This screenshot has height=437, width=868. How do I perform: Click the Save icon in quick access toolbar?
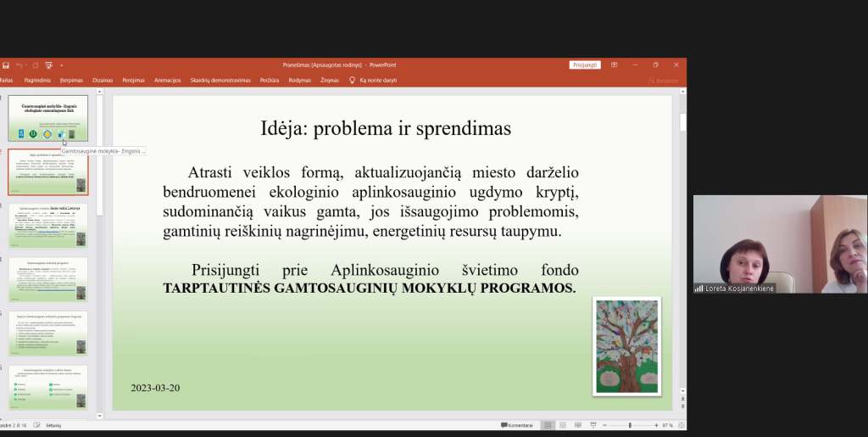6,65
